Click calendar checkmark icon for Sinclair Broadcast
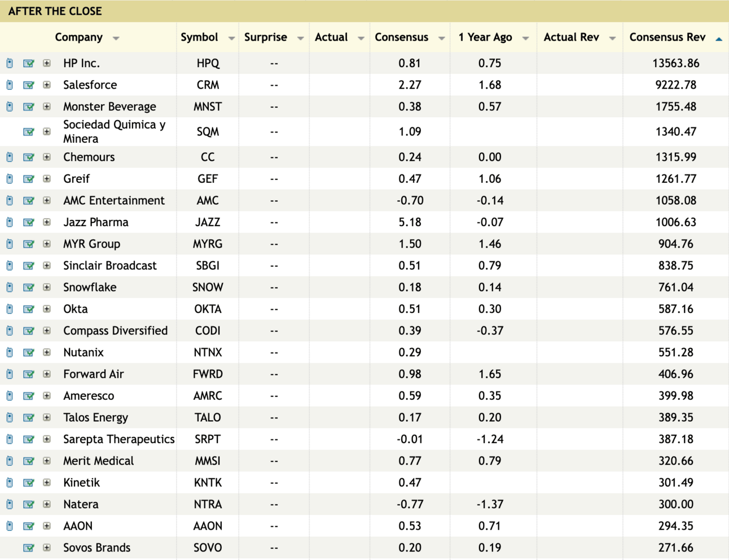Image resolution: width=729 pixels, height=560 pixels. (x=29, y=266)
